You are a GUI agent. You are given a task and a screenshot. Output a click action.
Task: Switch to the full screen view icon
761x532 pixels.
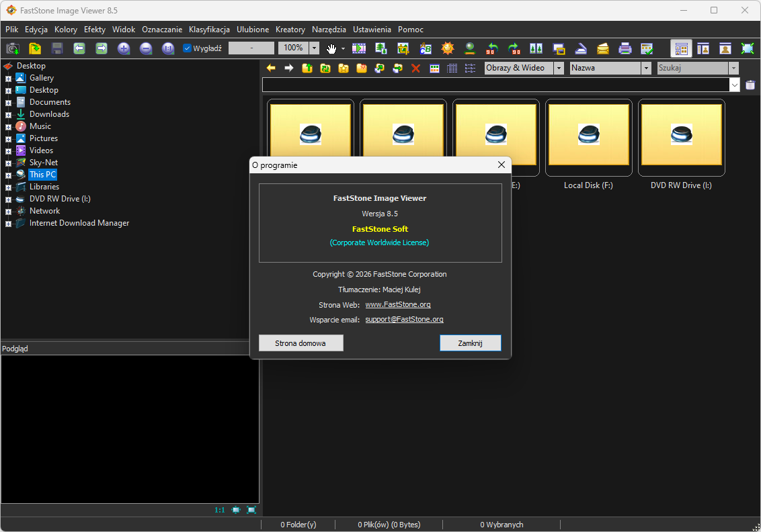tap(748, 48)
